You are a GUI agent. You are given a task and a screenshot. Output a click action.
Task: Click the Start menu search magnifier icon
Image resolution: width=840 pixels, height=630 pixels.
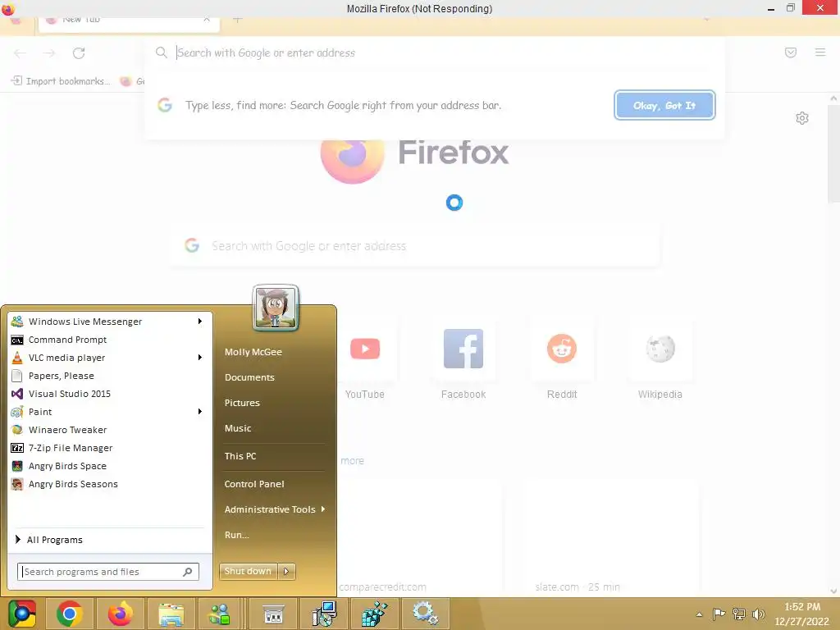point(188,572)
